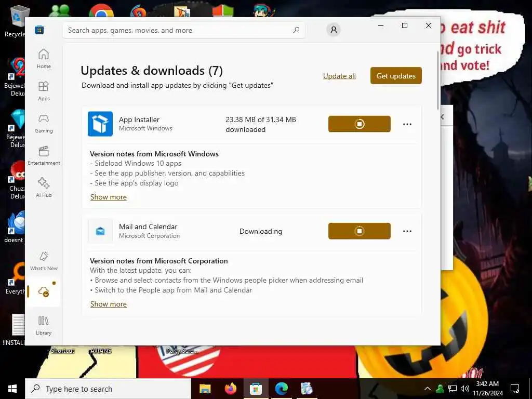
Task: Click the network tray icon
Action: [x=453, y=389]
